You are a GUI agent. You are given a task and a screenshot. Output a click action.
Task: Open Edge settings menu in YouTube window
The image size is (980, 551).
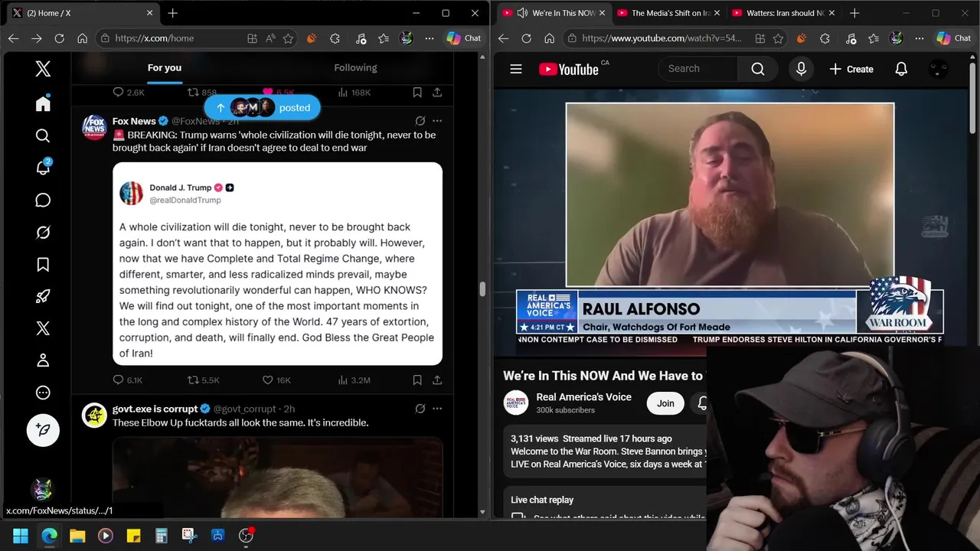[920, 38]
